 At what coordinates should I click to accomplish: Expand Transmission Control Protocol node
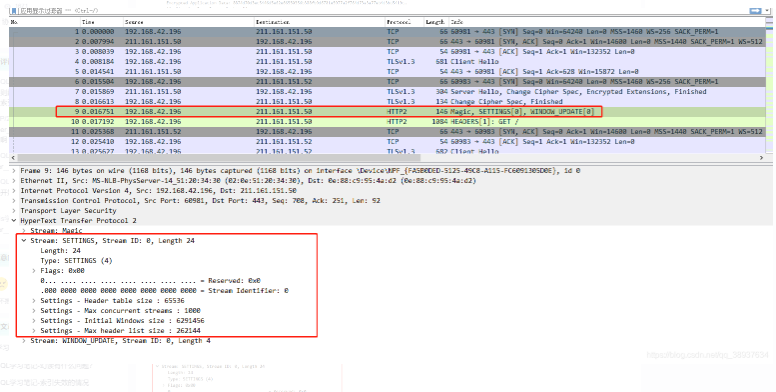point(13,200)
